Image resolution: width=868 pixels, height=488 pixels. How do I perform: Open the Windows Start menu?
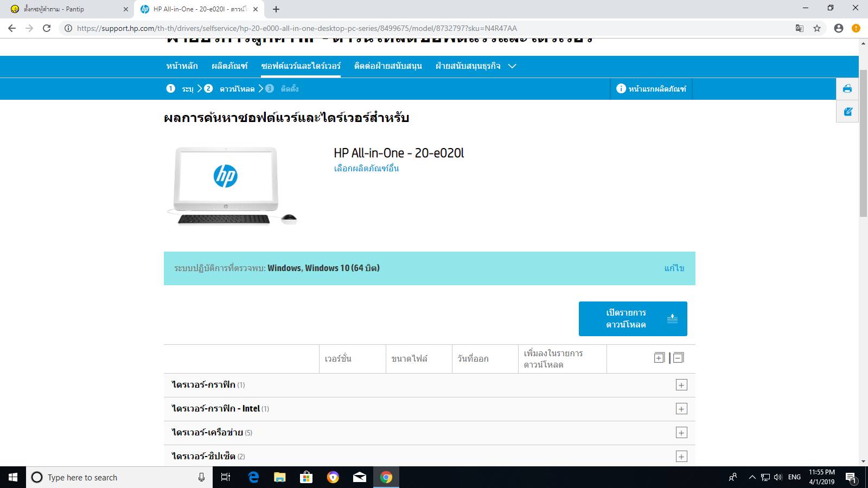(x=13, y=477)
